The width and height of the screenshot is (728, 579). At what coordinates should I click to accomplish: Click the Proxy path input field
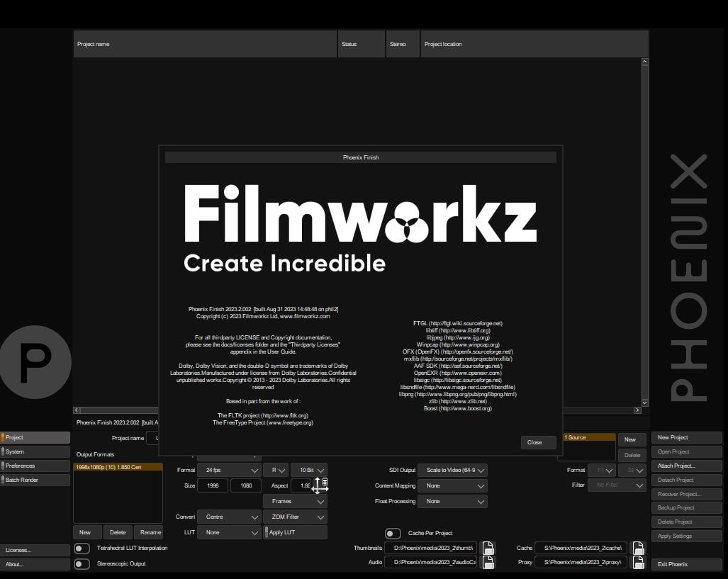[581, 562]
